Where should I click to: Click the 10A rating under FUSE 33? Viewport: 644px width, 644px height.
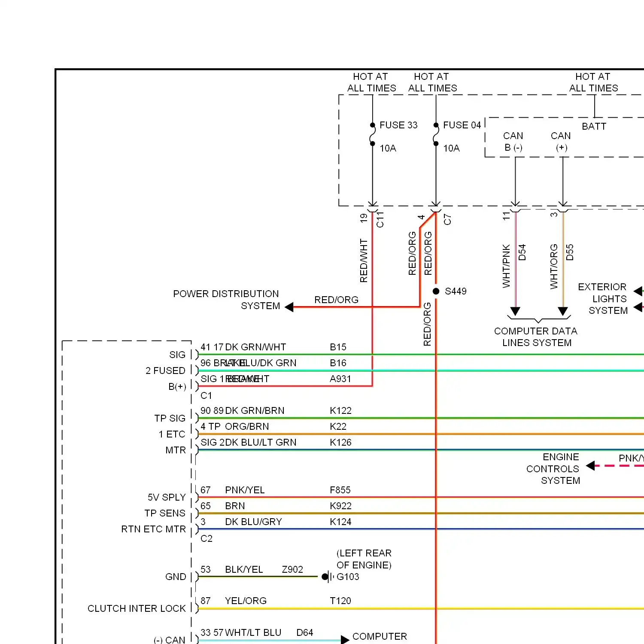(x=388, y=148)
